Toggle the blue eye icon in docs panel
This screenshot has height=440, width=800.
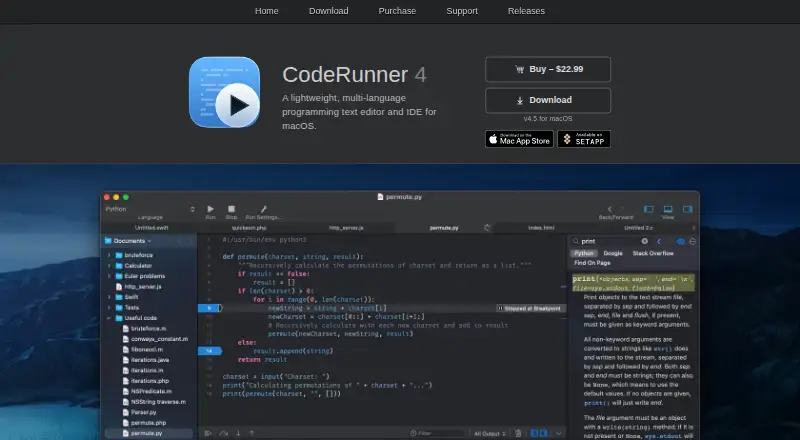tap(680, 241)
